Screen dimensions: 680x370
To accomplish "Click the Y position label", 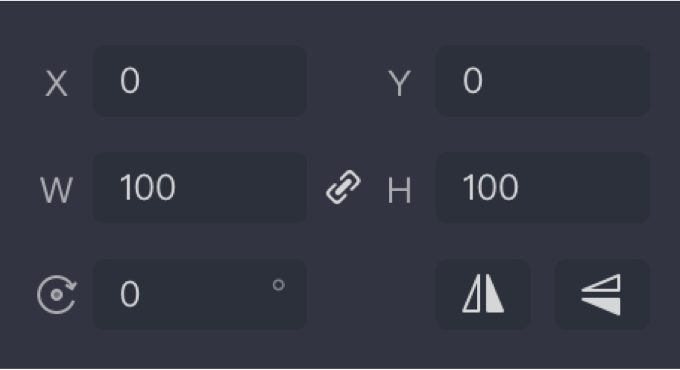I will click(x=399, y=83).
